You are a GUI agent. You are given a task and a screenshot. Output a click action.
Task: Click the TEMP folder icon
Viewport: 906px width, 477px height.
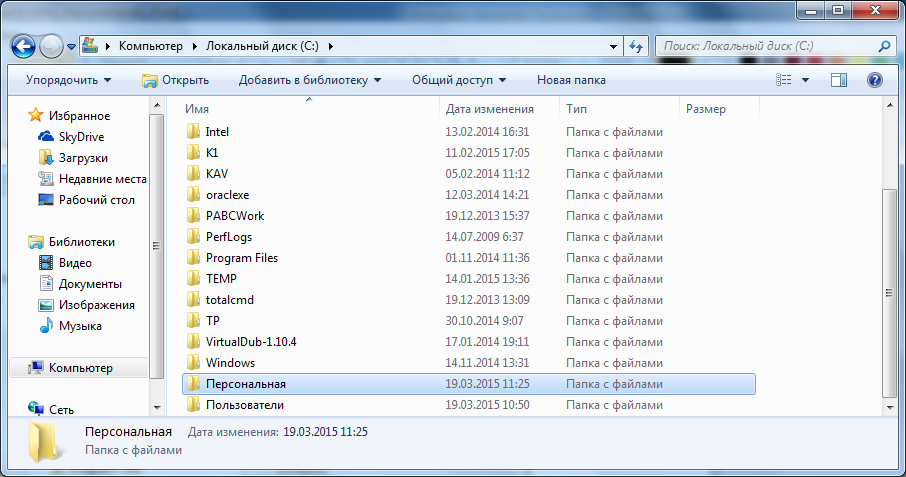(x=194, y=278)
